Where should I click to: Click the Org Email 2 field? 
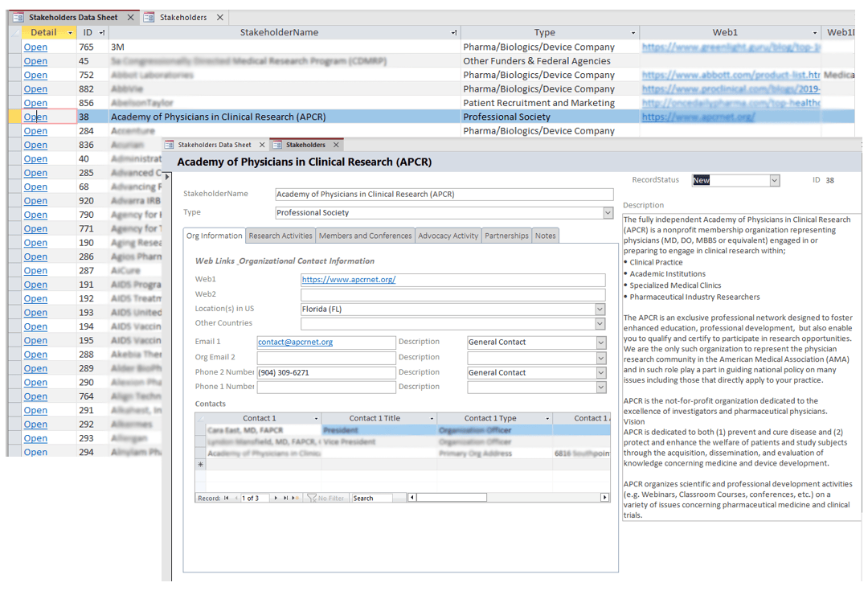coord(326,358)
